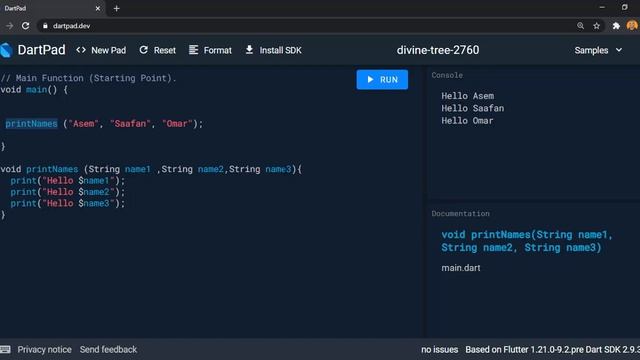Click console output 'Hello Saafan'
Viewport: 640px width, 360px height.
473,108
